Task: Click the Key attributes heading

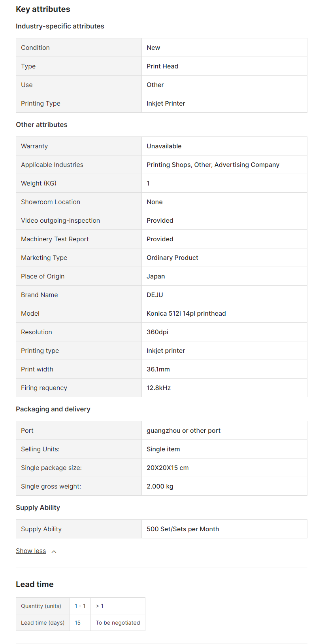Action: pos(43,9)
